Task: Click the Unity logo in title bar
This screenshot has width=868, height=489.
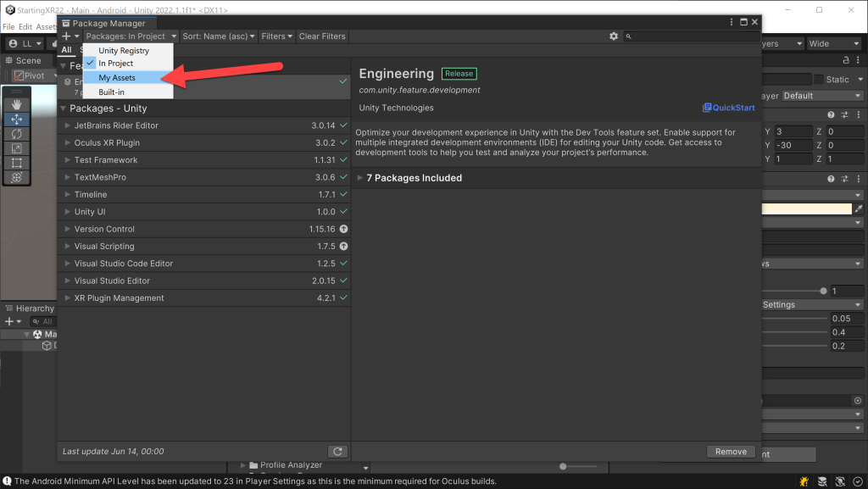Action: 10,10
